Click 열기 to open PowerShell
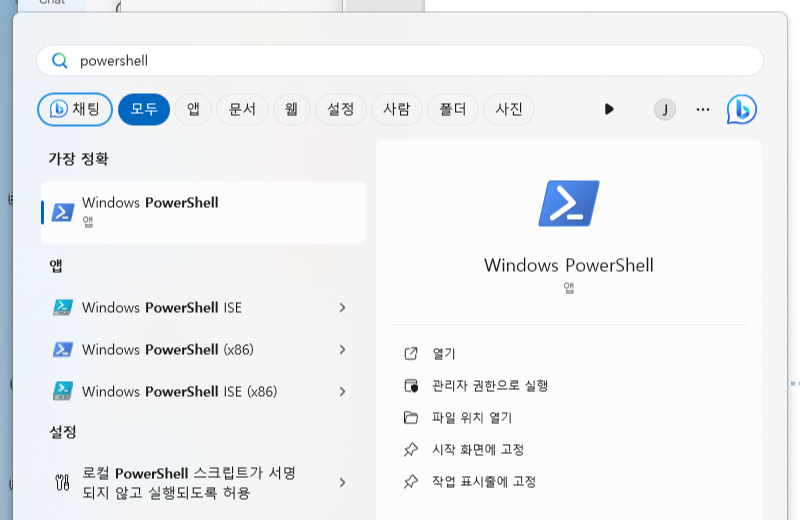 [444, 354]
